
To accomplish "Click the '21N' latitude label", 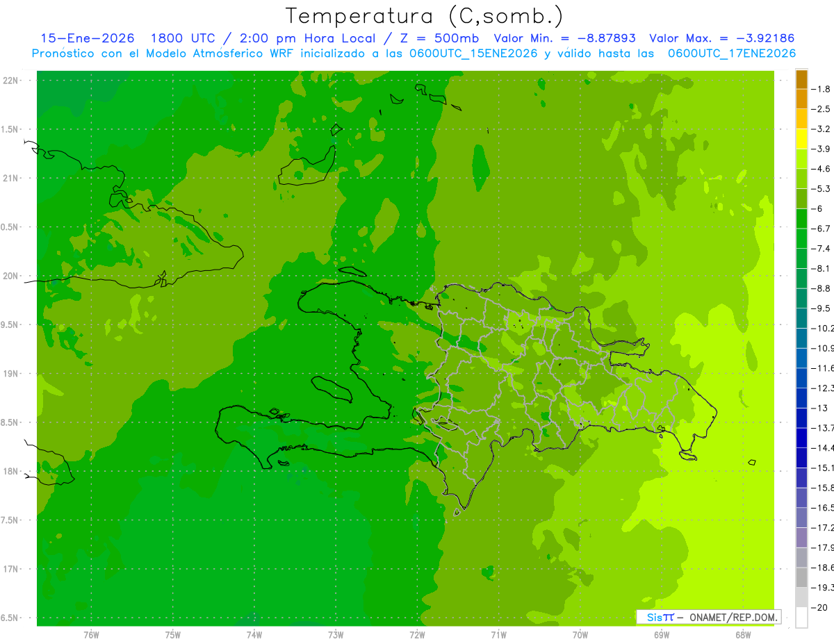I will (x=10, y=178).
